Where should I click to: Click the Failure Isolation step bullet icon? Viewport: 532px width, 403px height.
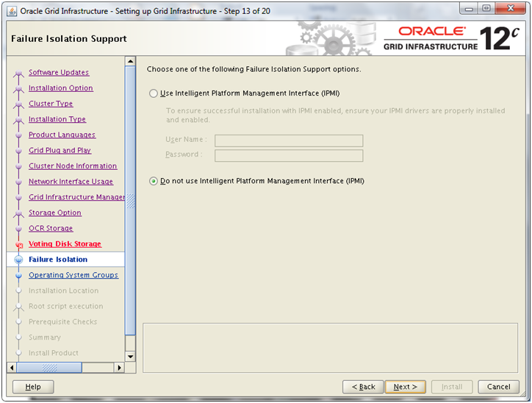18,260
